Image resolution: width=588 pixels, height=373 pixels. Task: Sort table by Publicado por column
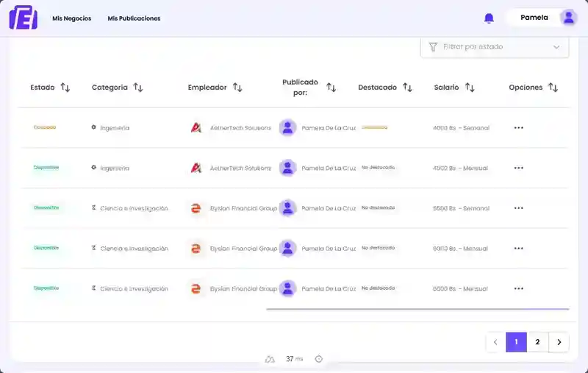click(x=331, y=88)
